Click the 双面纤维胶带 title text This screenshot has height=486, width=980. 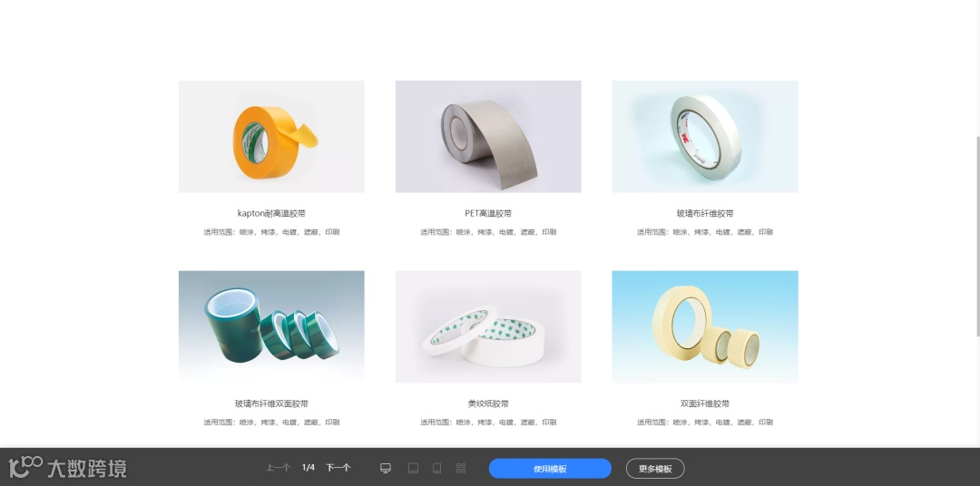click(705, 403)
